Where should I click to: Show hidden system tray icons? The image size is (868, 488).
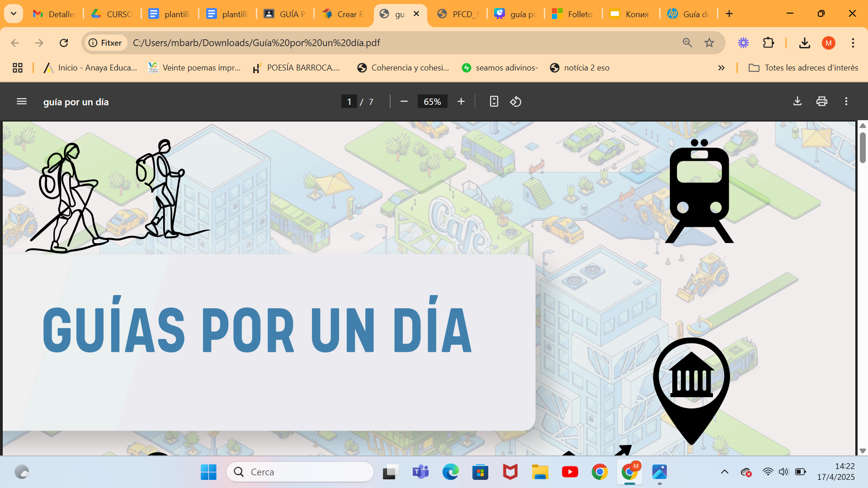[x=725, y=472]
